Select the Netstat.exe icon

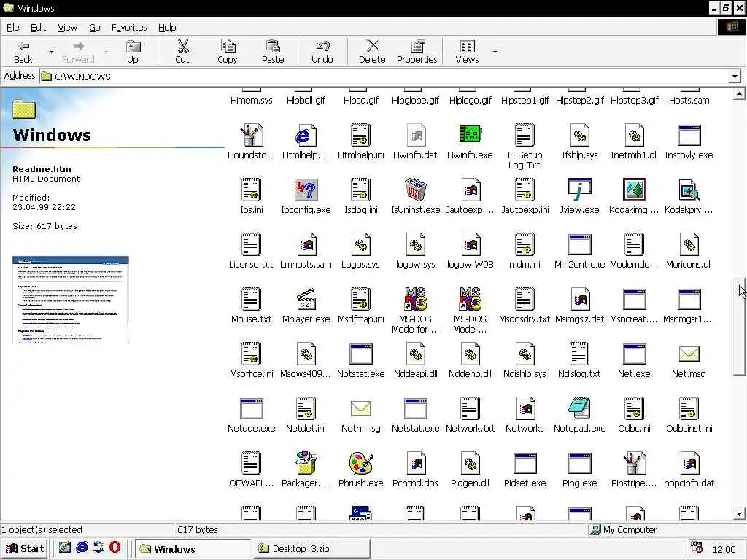(415, 408)
